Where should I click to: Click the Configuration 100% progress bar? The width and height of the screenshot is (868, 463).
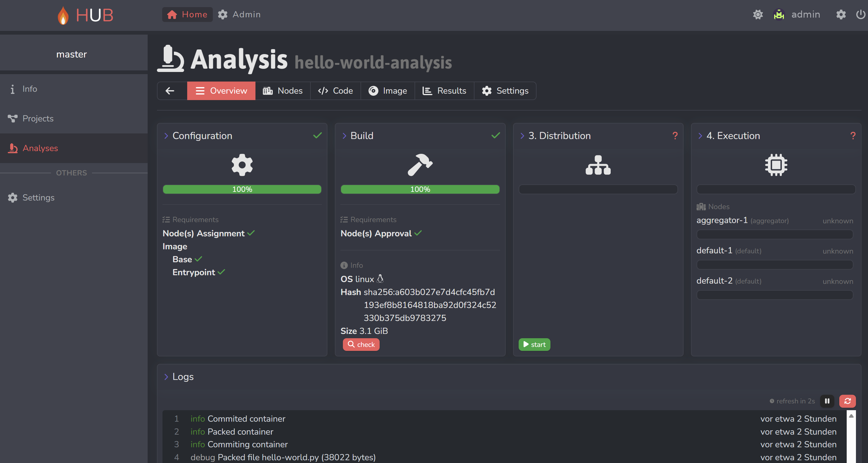point(242,189)
